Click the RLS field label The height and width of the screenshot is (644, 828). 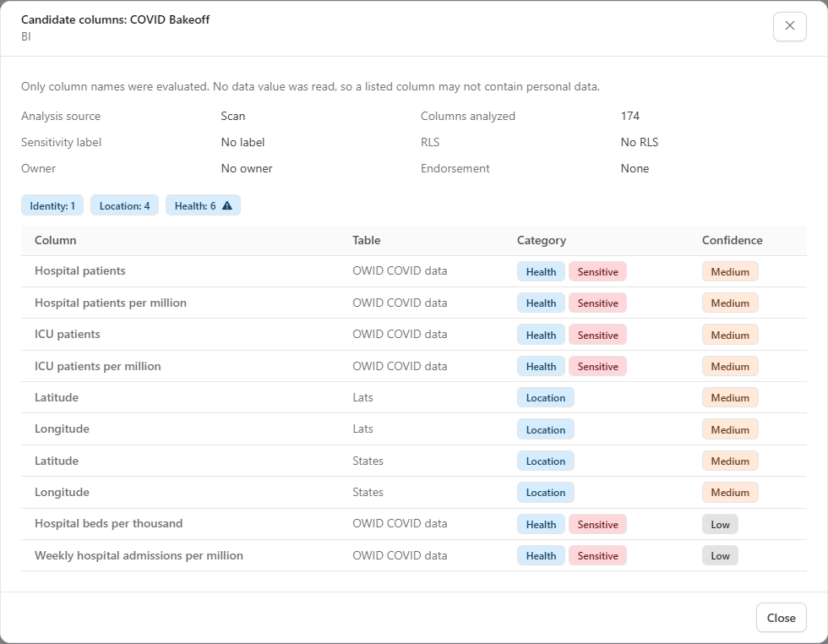click(430, 142)
